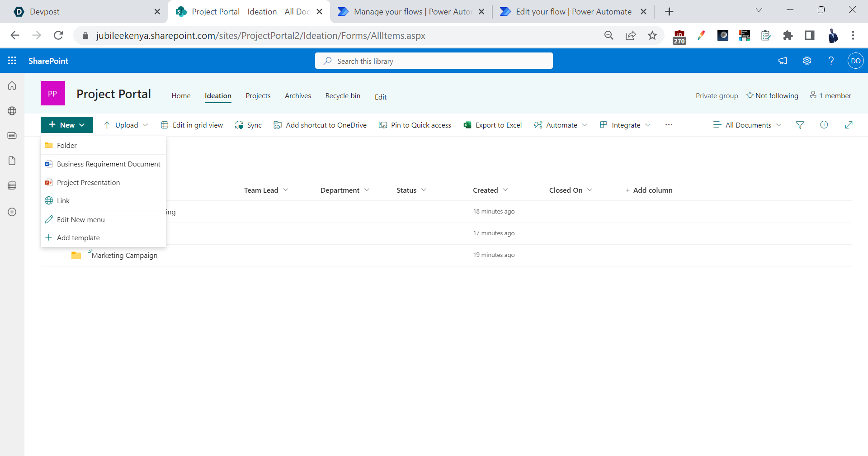Click browser back arrow

[15, 35]
